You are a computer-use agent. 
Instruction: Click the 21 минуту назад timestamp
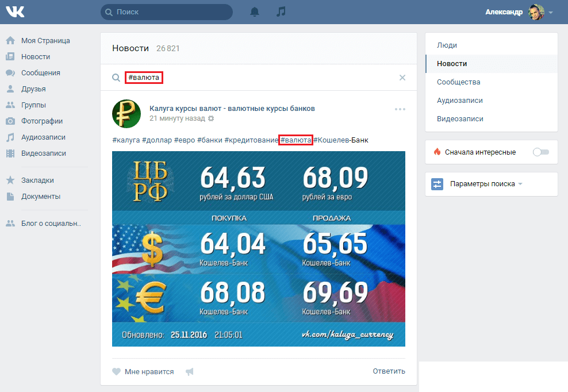point(177,118)
